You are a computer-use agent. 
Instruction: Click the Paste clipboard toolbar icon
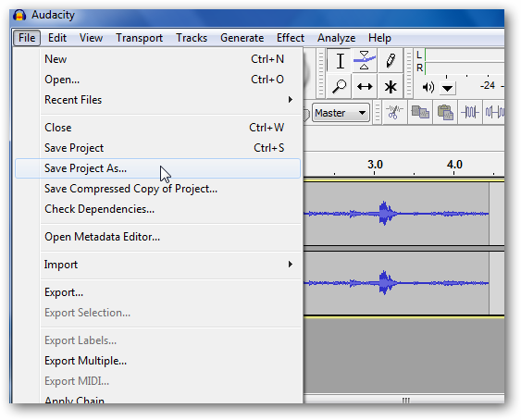[445, 112]
